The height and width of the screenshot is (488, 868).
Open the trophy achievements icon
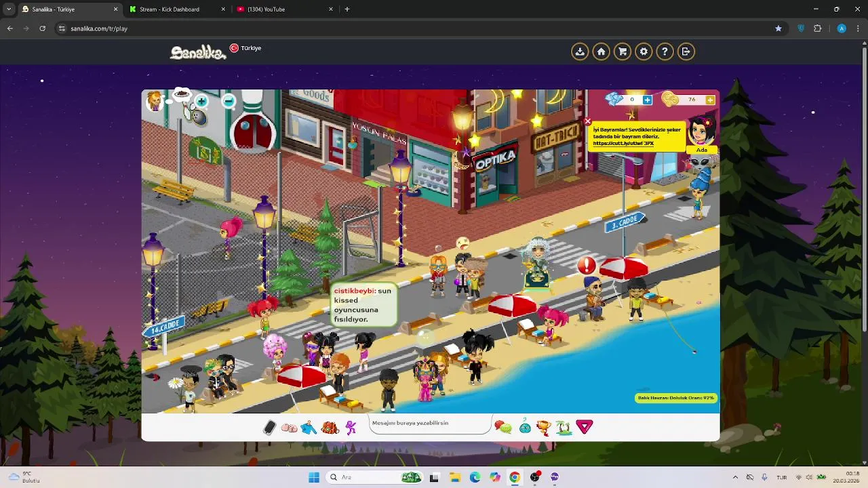543,427
